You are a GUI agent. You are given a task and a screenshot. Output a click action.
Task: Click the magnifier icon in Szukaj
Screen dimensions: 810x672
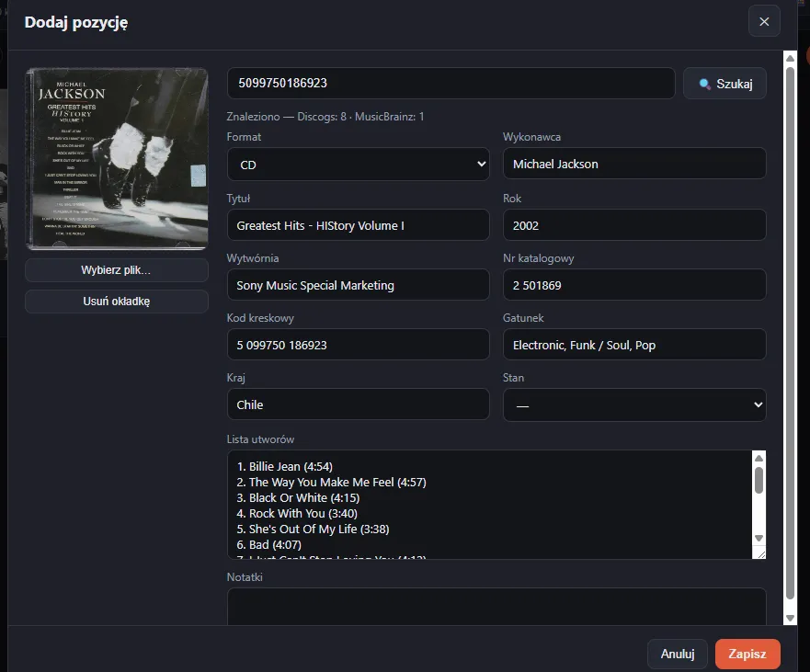click(x=704, y=84)
